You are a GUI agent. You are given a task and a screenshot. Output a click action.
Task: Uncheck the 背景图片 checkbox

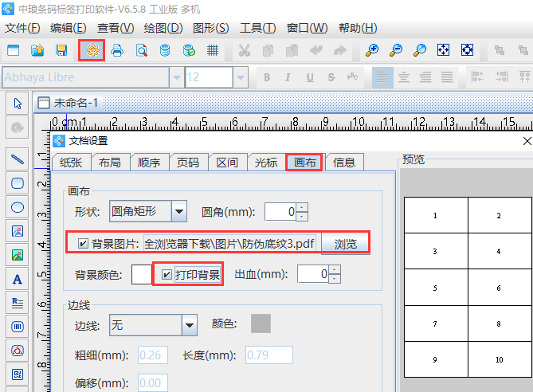click(84, 243)
